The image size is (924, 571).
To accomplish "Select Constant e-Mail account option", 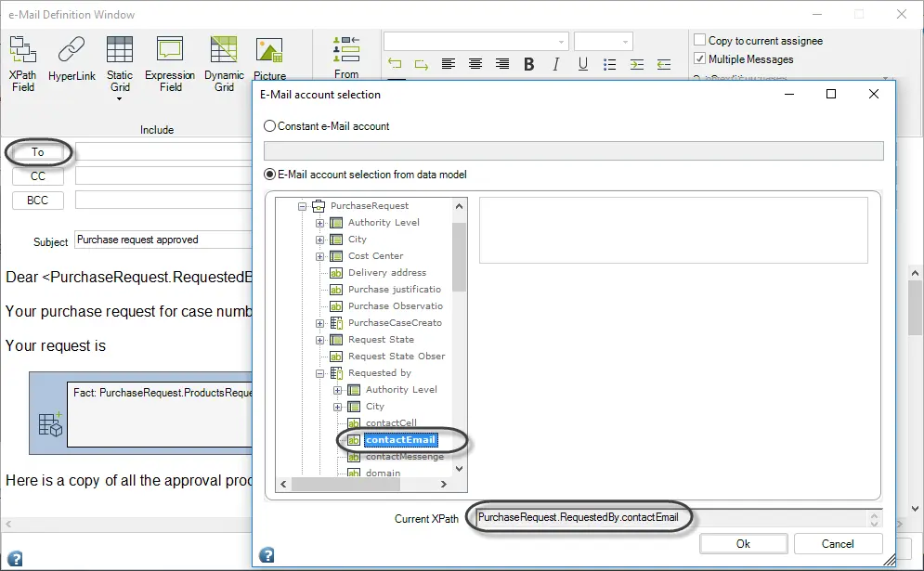I will click(x=269, y=126).
